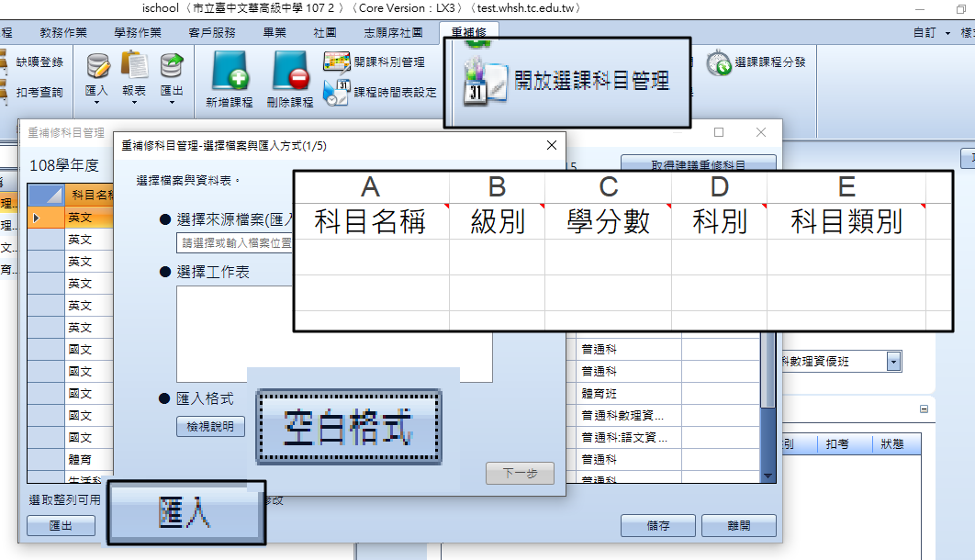Click the 匯入 database icon in the ribbon
Image resolution: width=975 pixels, height=560 pixels.
point(97,67)
